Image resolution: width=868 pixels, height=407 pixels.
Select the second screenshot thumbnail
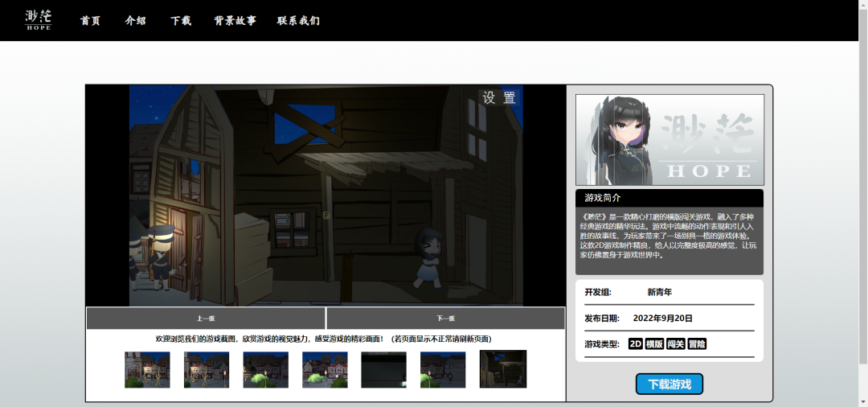[x=207, y=370]
